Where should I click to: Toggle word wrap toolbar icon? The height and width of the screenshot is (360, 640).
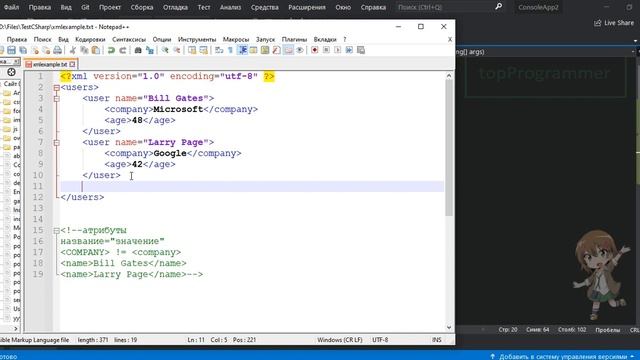(x=219, y=50)
